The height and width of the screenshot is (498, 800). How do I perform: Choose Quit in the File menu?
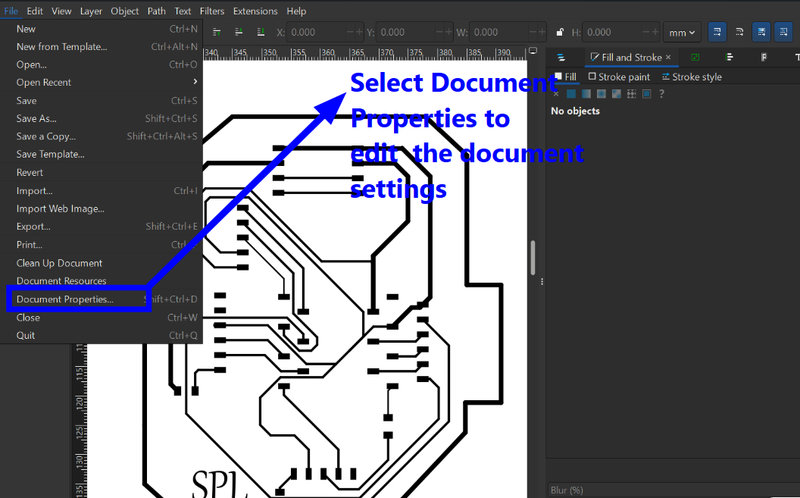[102, 336]
